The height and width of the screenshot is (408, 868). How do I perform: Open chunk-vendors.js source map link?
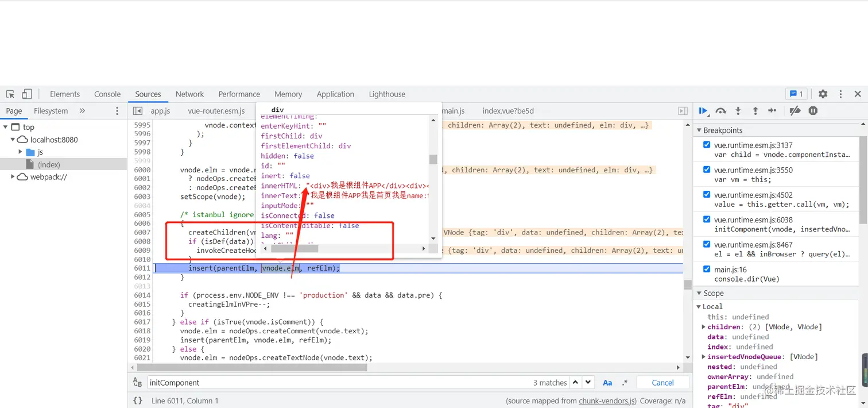pos(606,401)
